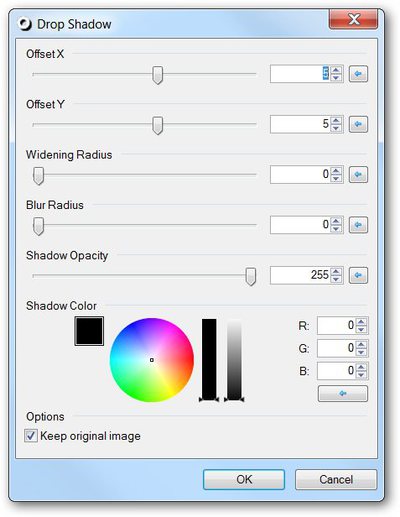
Task: Decrease the G color value spinner
Action: click(x=361, y=352)
